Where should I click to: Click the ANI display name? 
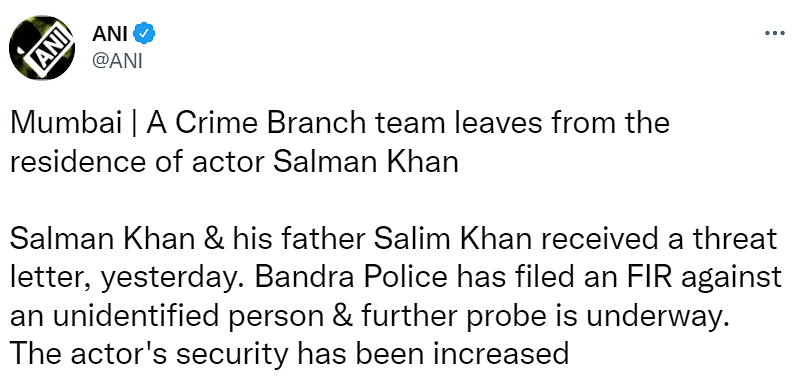coord(110,34)
